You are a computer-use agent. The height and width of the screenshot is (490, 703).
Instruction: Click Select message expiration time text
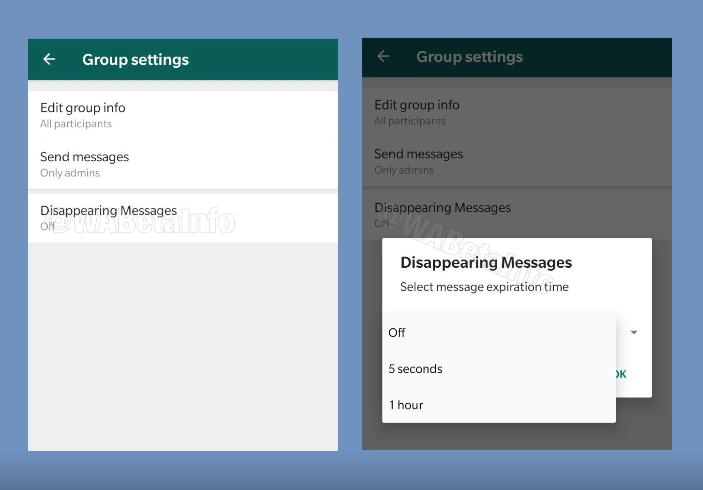tap(484, 287)
